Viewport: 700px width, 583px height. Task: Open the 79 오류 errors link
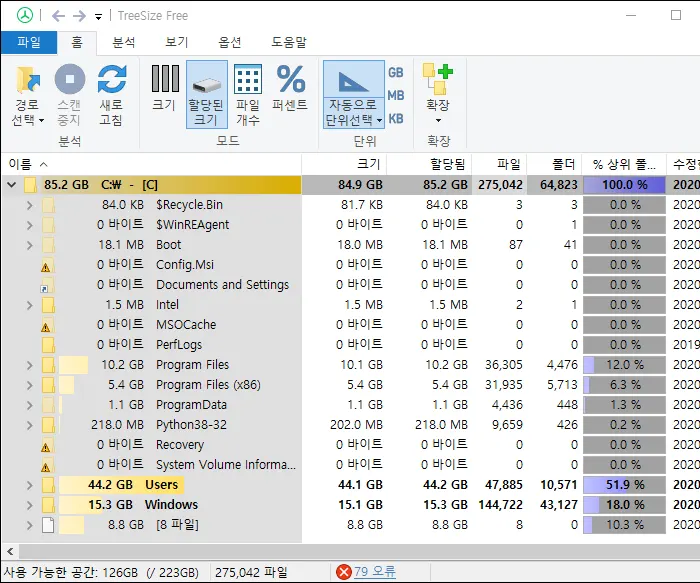pyautogui.click(x=375, y=571)
